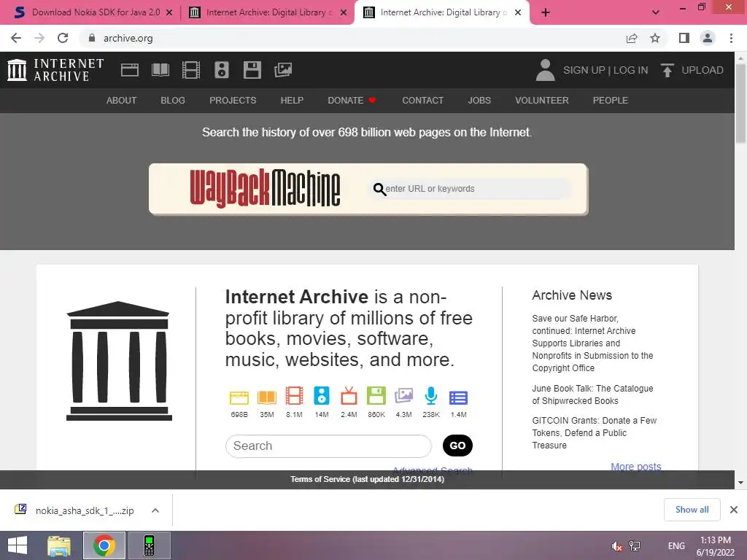Screen dimensions: 747x560
Task: Open the More posts link
Action: [636, 466]
